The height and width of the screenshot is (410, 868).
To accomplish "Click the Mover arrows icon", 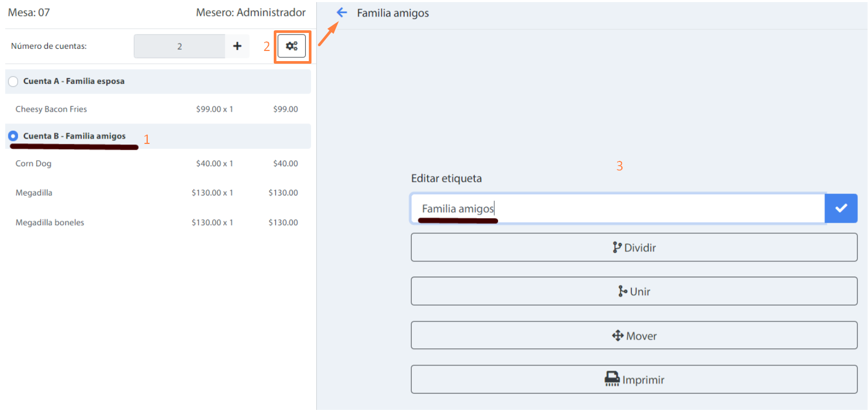I will (x=618, y=336).
